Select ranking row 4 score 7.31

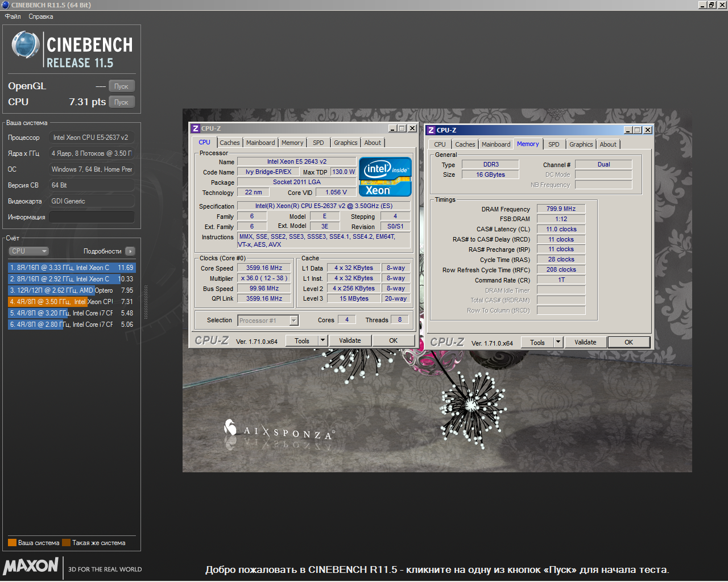[72, 302]
